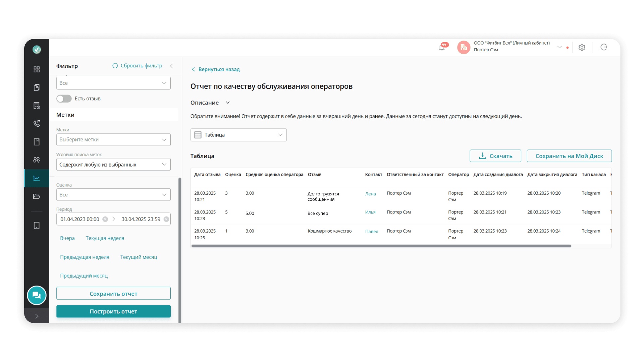Image resolution: width=644 pixels, height=362 pixels.
Task: Open settings gear in the header
Action: click(x=582, y=47)
